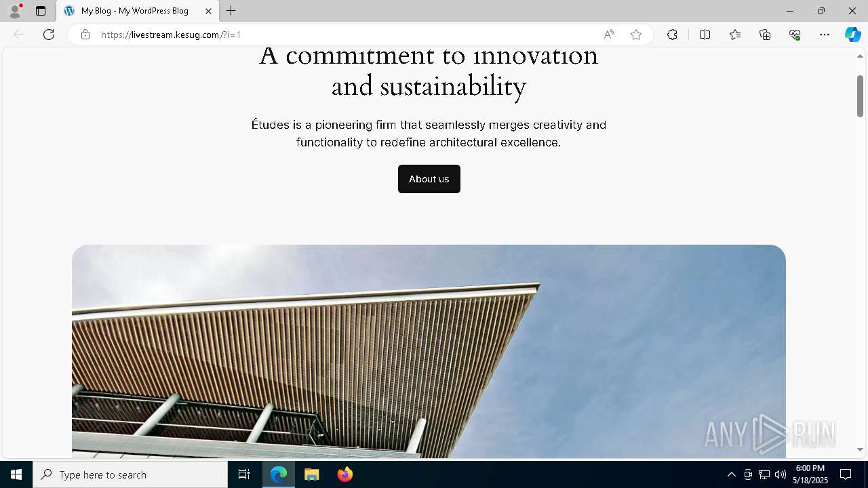Open the Windows Start menu
This screenshot has height=488, width=868.
point(16,474)
